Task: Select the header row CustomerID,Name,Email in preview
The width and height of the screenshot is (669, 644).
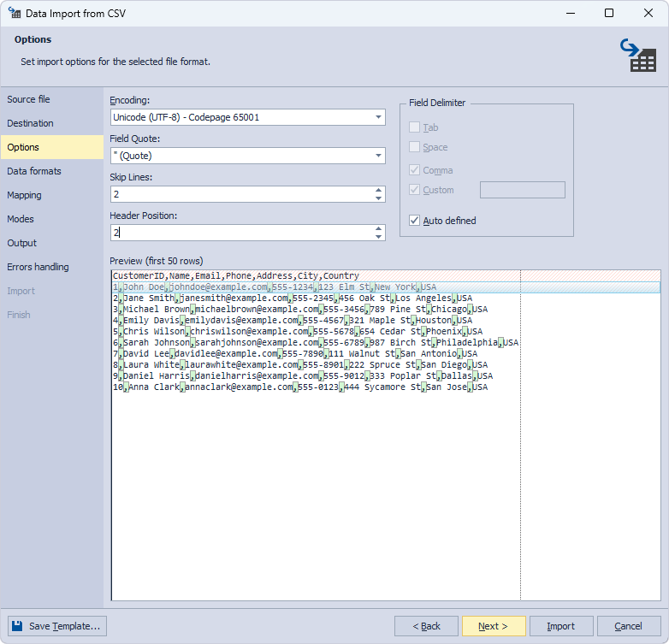Action: click(x=386, y=275)
